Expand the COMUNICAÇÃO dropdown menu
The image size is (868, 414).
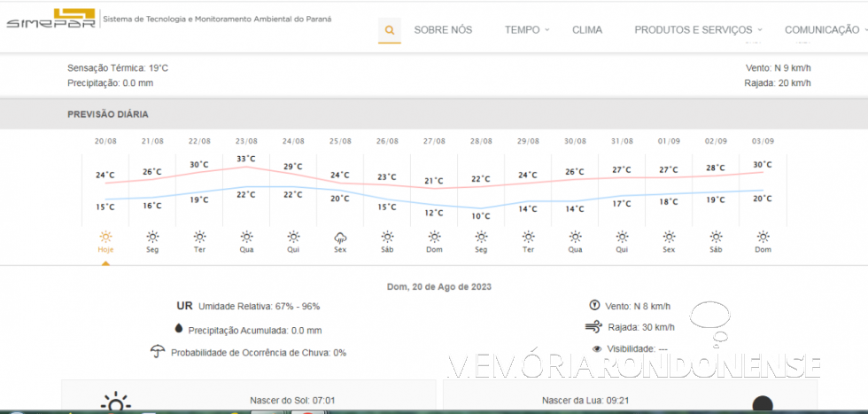[x=825, y=30]
